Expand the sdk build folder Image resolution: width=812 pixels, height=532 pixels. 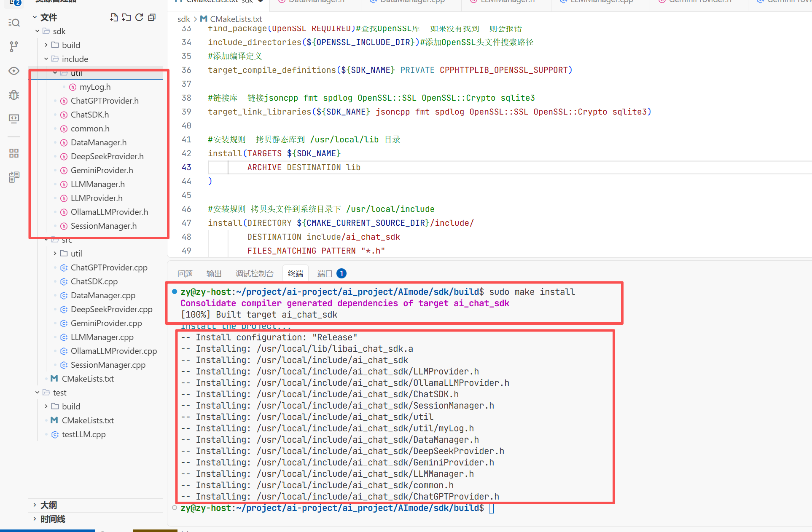(70, 45)
